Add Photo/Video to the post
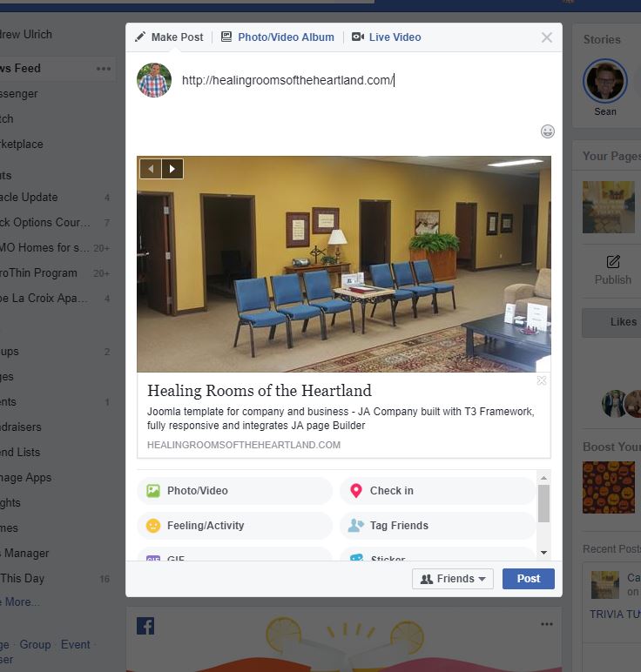This screenshot has height=672, width=641. (x=234, y=491)
